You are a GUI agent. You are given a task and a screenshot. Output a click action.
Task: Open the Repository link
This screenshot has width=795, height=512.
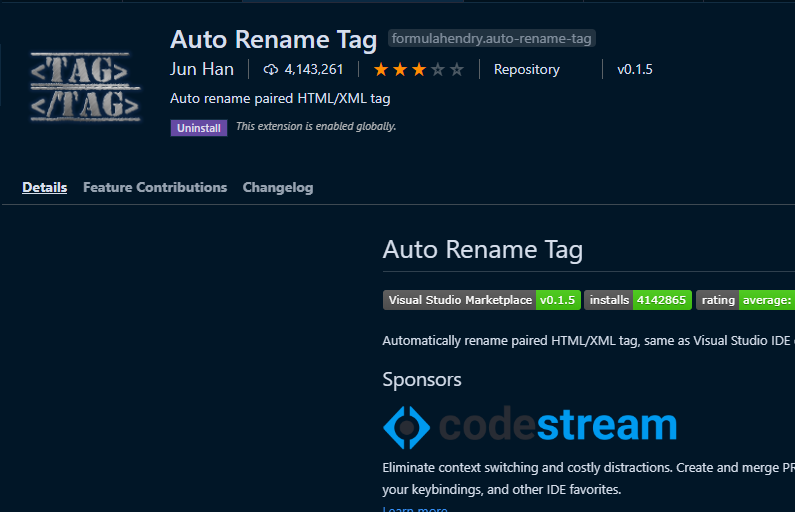(526, 69)
